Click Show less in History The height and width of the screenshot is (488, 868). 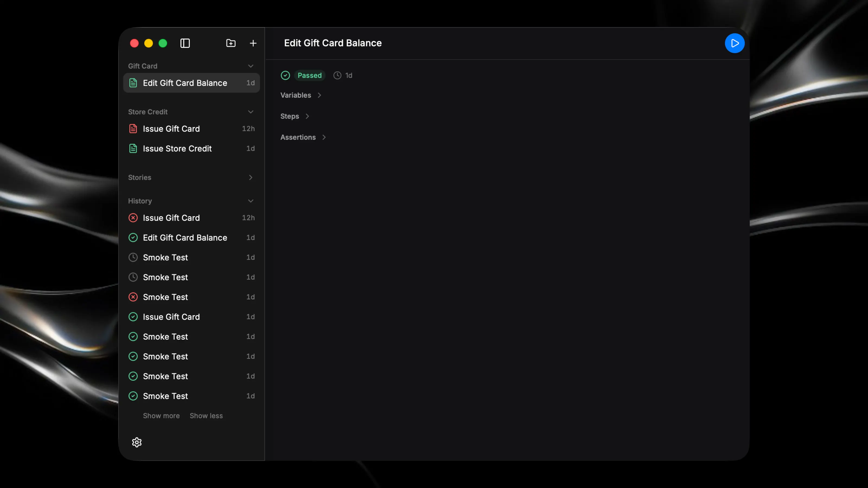(206, 416)
